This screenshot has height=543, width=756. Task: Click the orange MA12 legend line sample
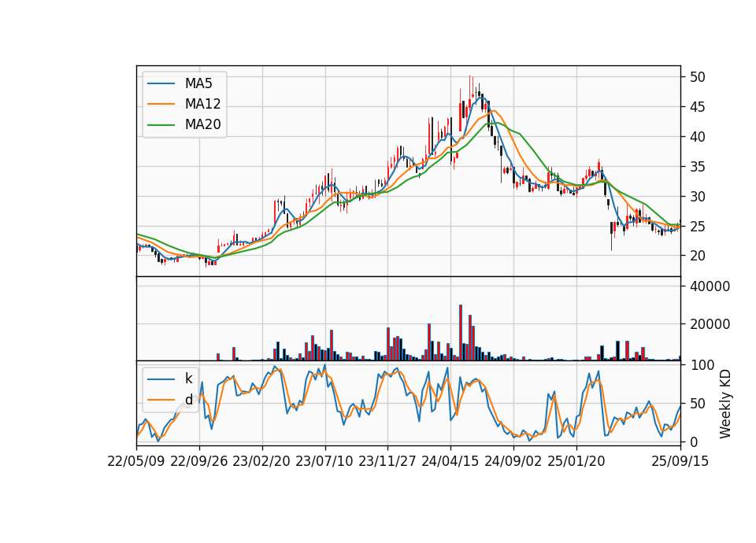click(161, 104)
